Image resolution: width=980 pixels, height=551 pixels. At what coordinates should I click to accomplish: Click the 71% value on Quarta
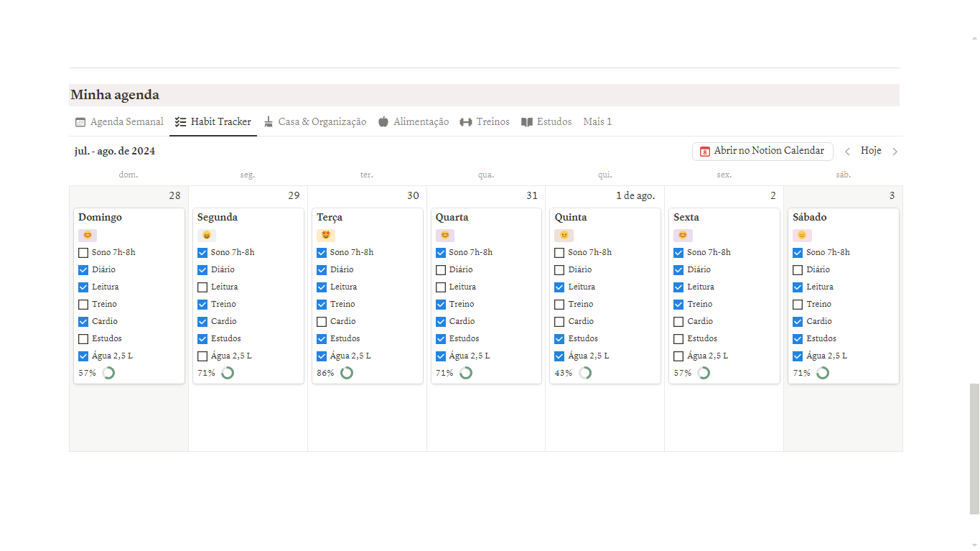(x=444, y=374)
